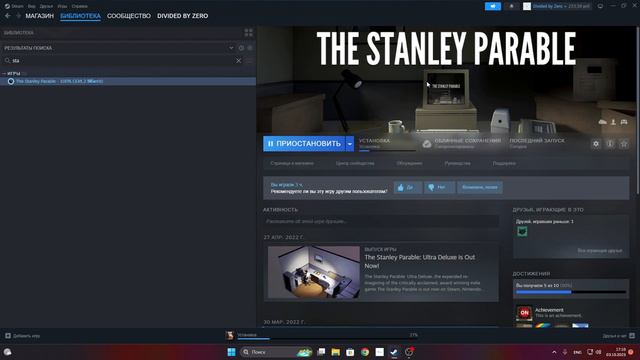The height and width of the screenshot is (360, 640).
Task: View all playing friends link
Action: point(600,251)
